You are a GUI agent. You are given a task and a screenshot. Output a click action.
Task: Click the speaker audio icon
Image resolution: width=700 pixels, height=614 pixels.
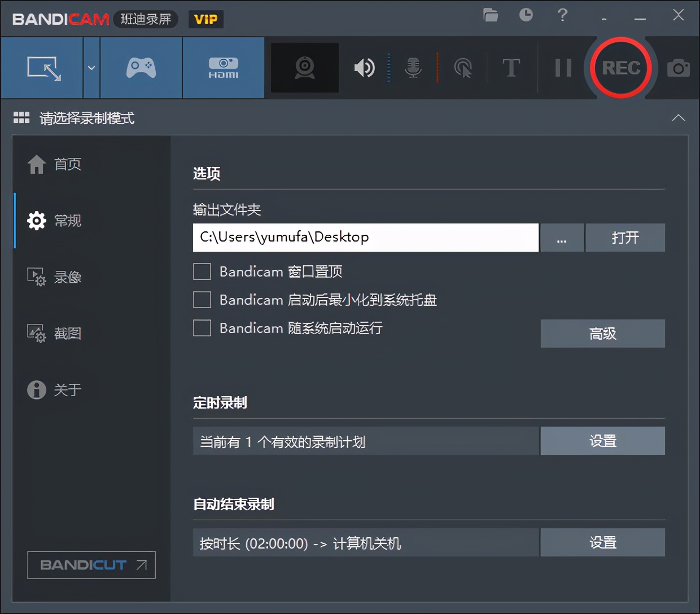[x=364, y=68]
